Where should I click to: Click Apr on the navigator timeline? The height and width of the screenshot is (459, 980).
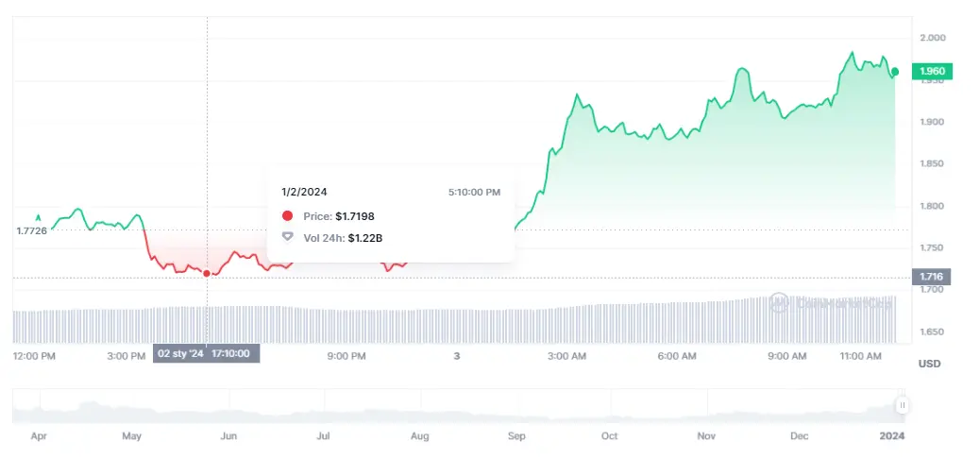point(39,436)
